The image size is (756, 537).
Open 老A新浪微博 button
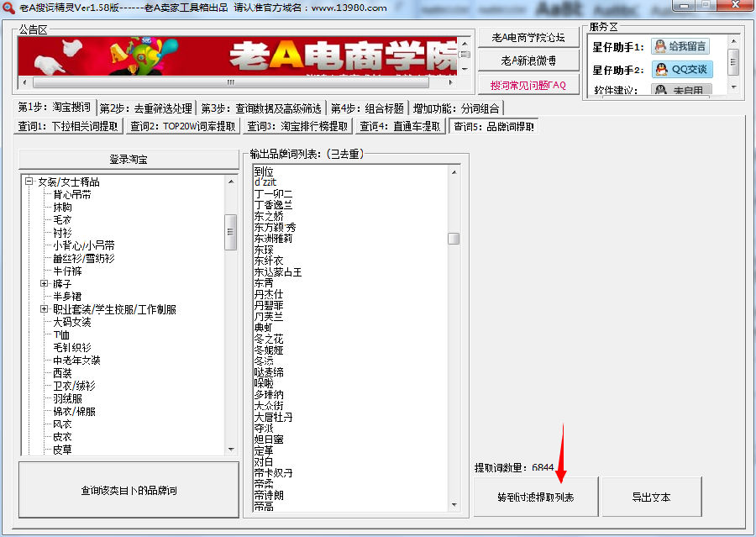pos(528,61)
